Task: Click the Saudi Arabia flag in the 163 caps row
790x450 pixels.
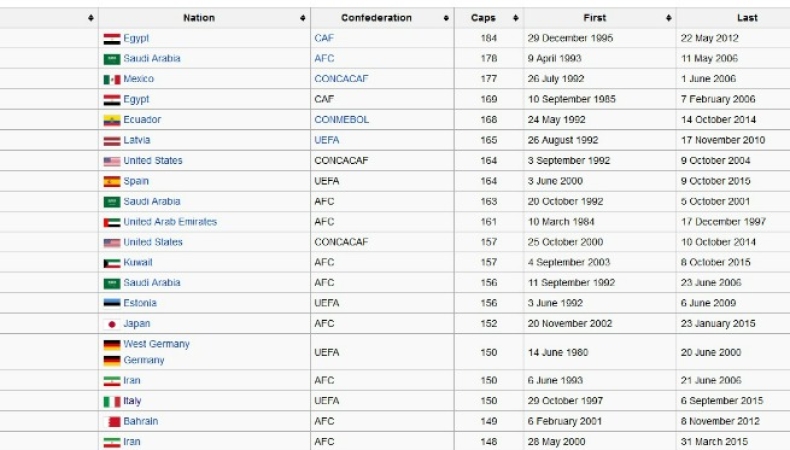Action: click(x=112, y=202)
